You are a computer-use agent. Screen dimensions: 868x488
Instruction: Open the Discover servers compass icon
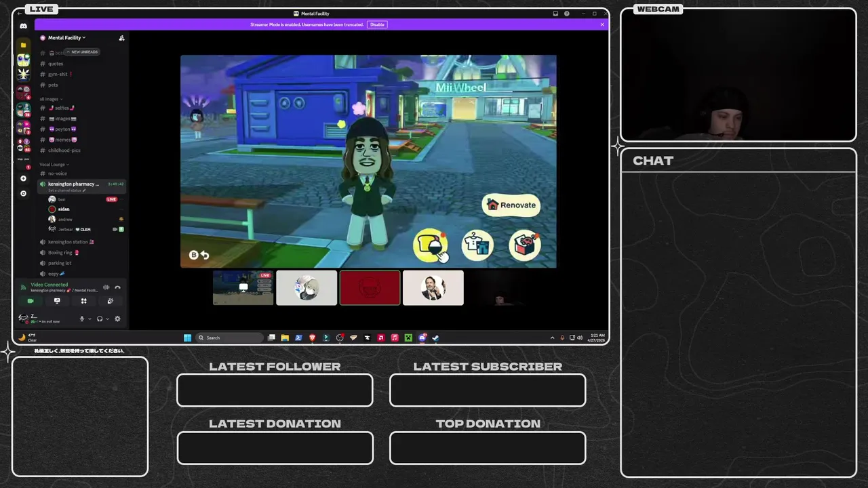click(x=23, y=193)
